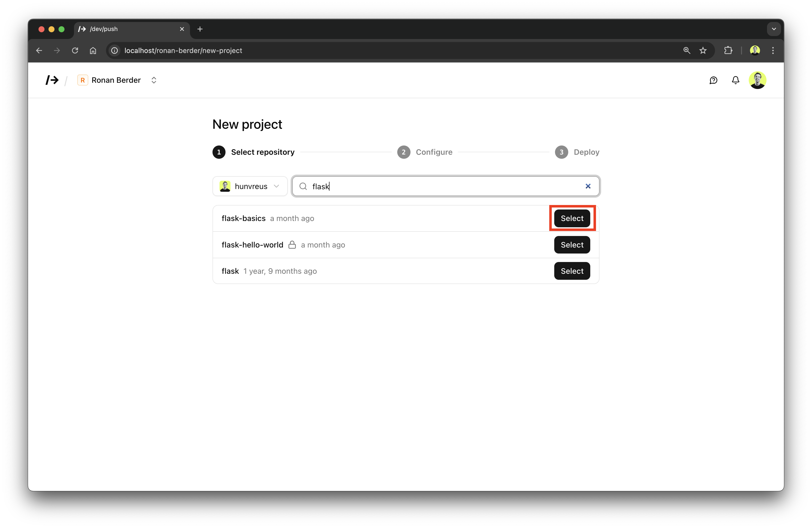The height and width of the screenshot is (528, 812).
Task: Open the browser extensions puzzle icon
Action: pyautogui.click(x=728, y=50)
